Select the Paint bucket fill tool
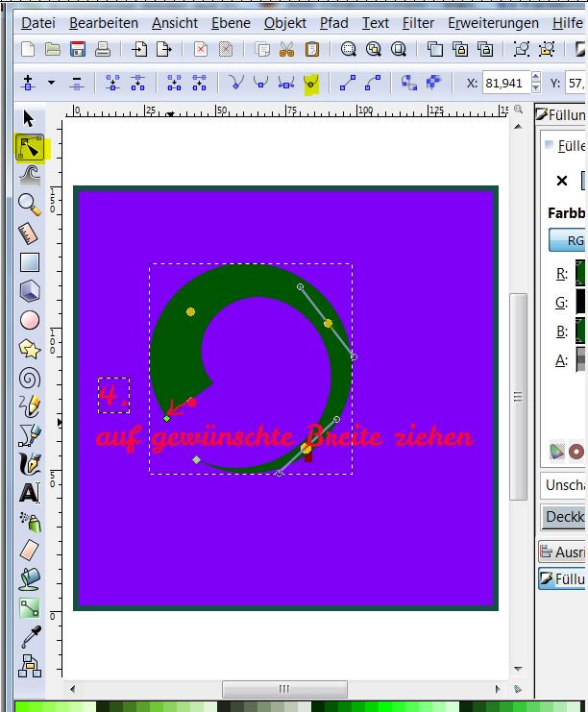588x712 pixels. [x=30, y=579]
